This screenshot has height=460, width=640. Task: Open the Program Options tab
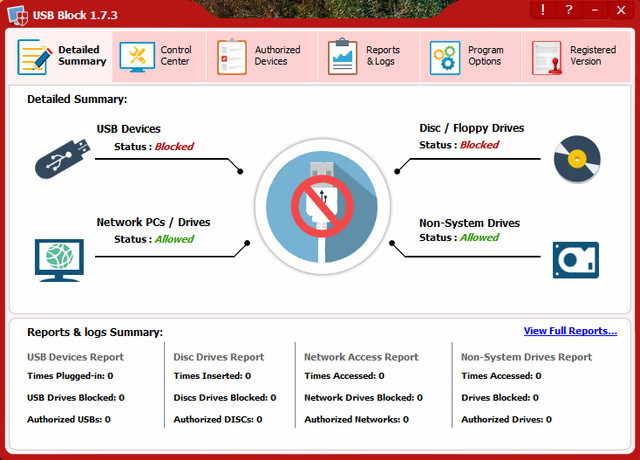pyautogui.click(x=469, y=56)
